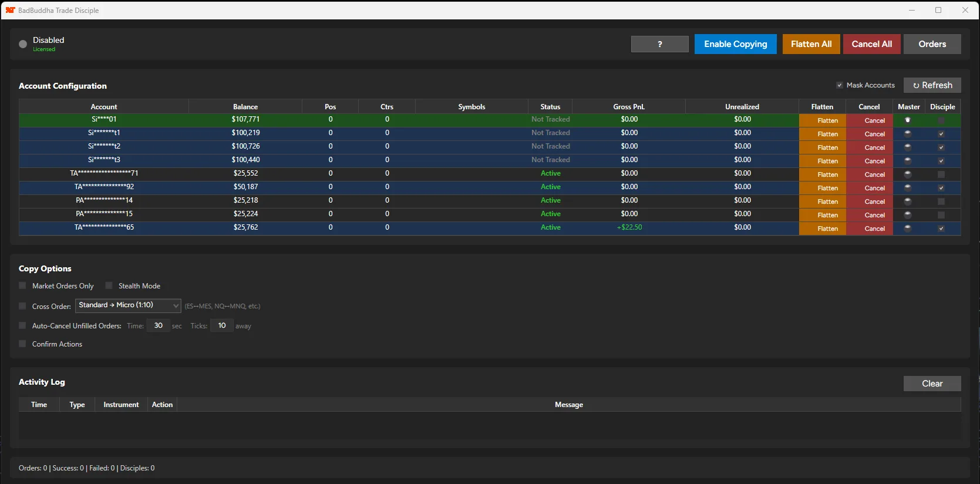Cancel orders for account ending t2
The image size is (980, 484).
click(x=870, y=147)
